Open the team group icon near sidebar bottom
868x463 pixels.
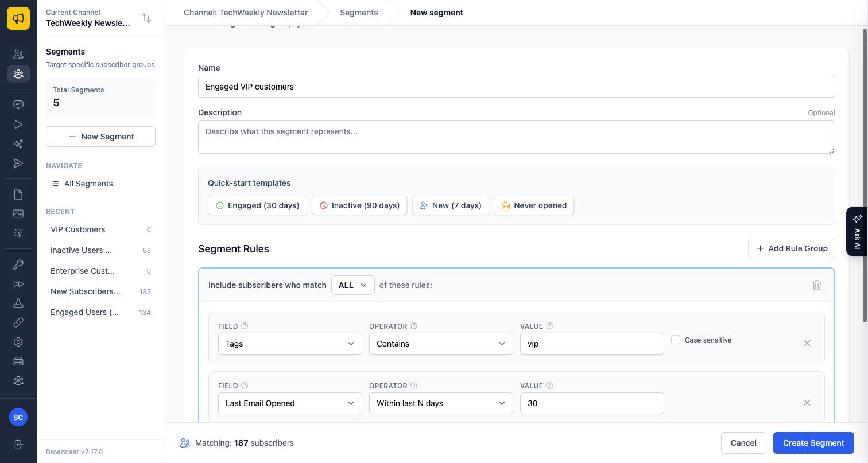pos(18,381)
